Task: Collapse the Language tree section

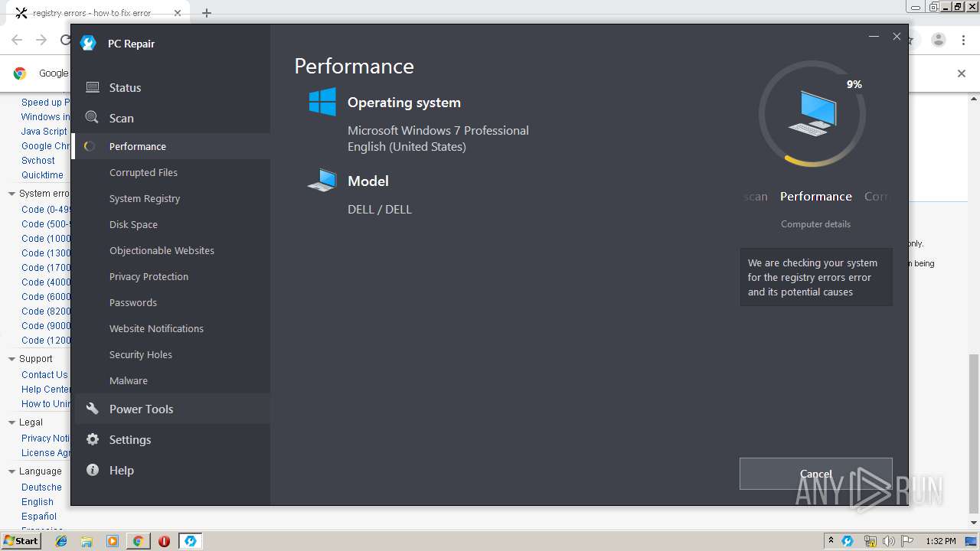Action: point(11,471)
